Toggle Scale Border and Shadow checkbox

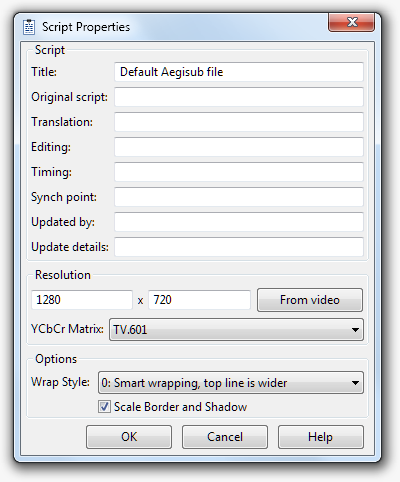pos(104,407)
